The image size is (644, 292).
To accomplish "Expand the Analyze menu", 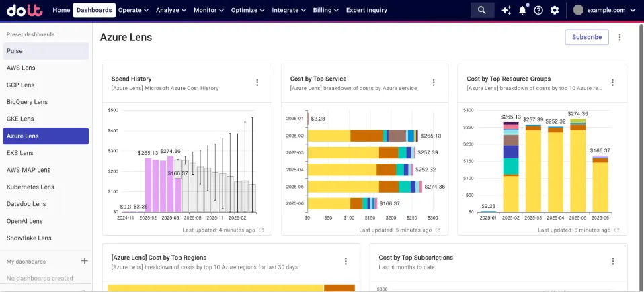I will click(x=171, y=10).
